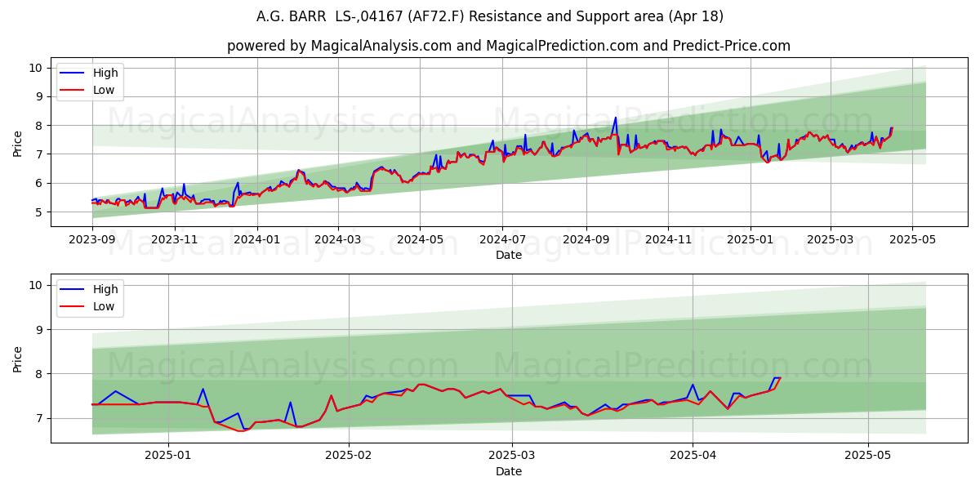Click the '2025-05' tick label on lower chart

point(867,457)
